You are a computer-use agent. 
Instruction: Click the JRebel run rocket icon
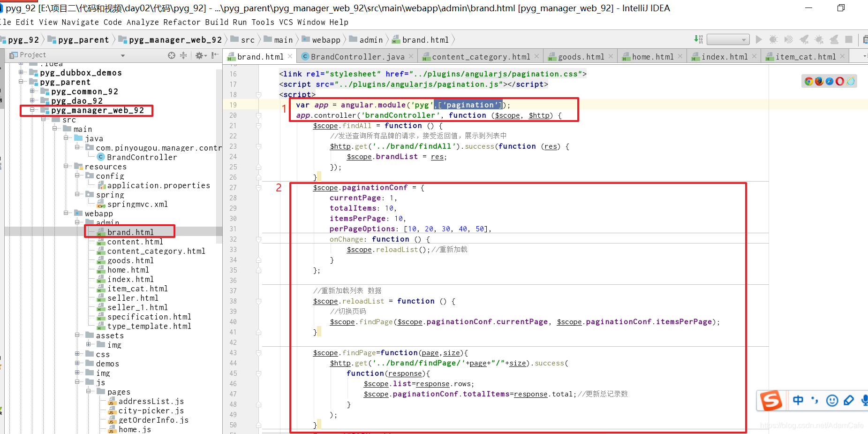pos(804,39)
